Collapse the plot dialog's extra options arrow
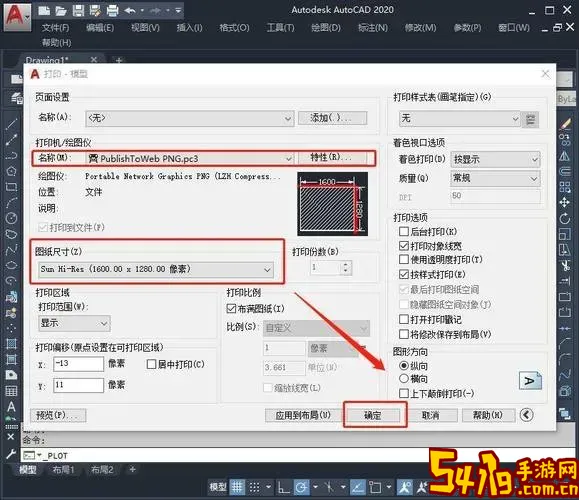The width and height of the screenshot is (579, 500). [526, 415]
